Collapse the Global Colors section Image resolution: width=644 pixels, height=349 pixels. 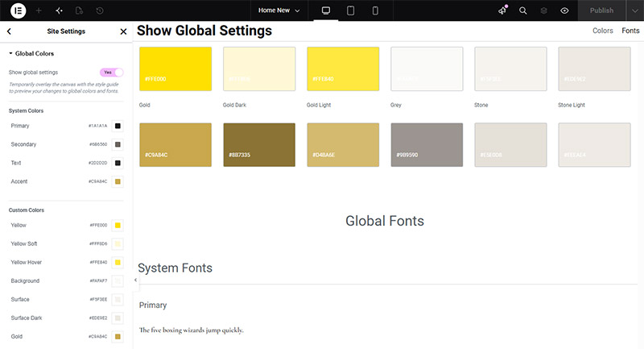(x=31, y=53)
